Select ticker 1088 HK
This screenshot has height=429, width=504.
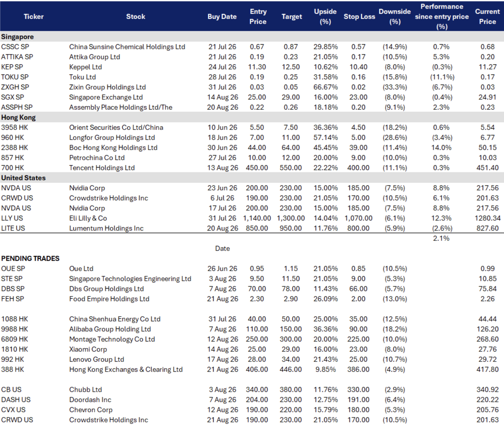15,319
